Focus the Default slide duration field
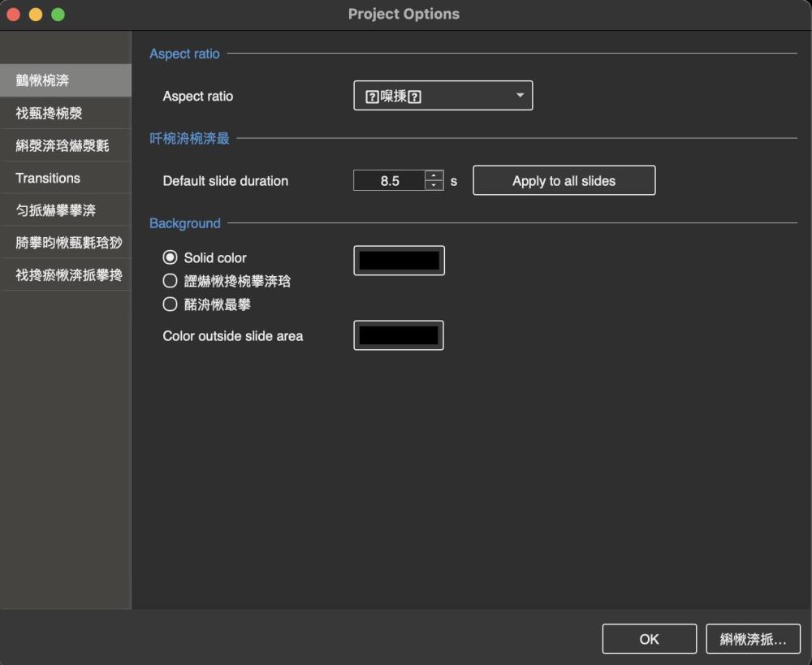This screenshot has height=665, width=812. coord(390,181)
